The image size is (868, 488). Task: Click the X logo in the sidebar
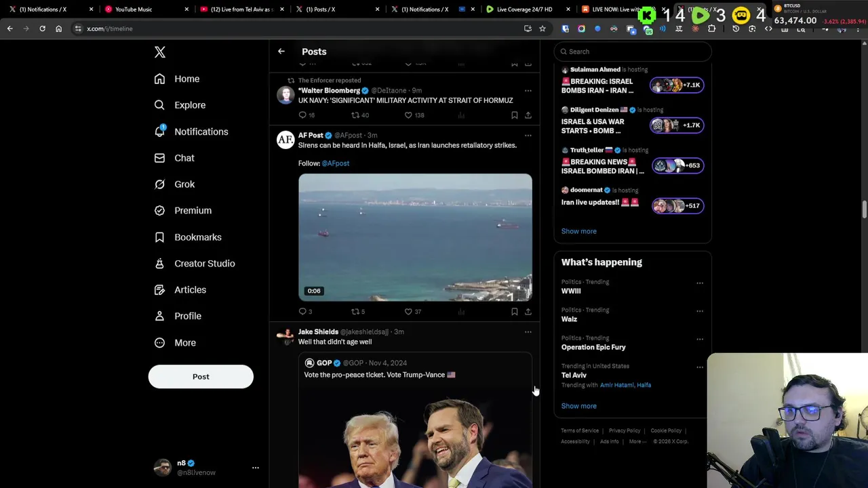[160, 52]
